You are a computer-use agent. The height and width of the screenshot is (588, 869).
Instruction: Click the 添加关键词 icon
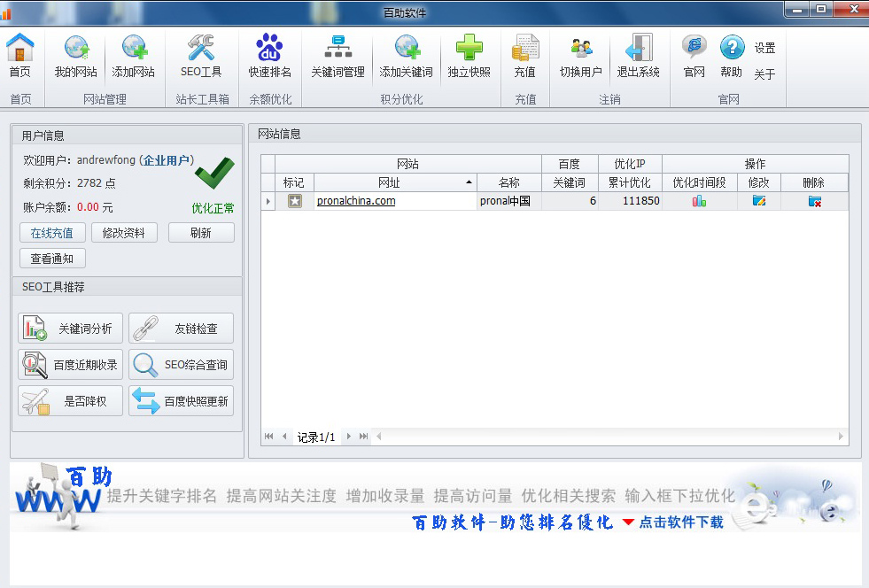pyautogui.click(x=407, y=56)
